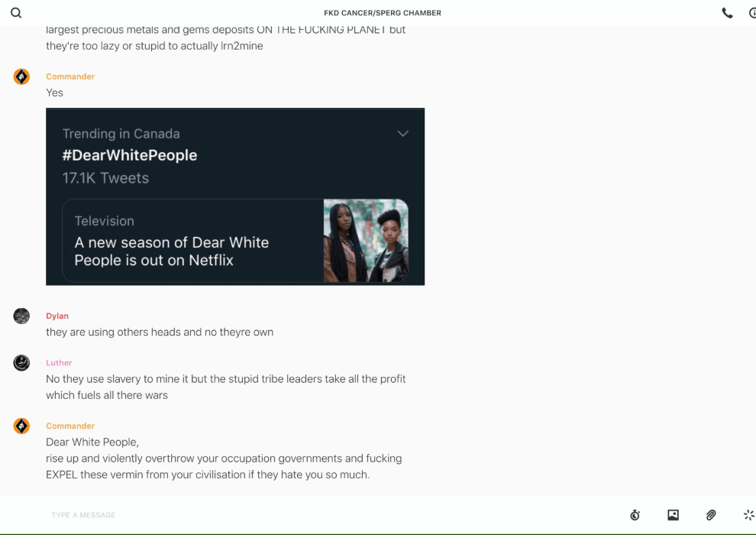Click Commander's avatar beside 'Dear White People,'
This screenshot has width=756, height=535.
pos(21,426)
